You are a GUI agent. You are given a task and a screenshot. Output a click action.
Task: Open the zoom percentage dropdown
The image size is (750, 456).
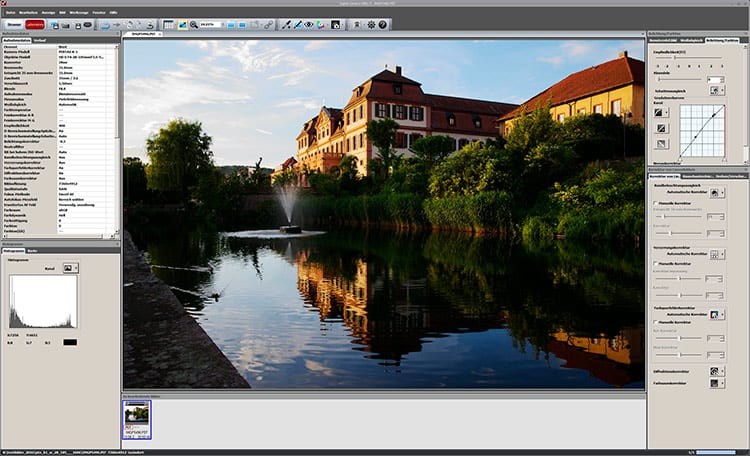point(223,23)
